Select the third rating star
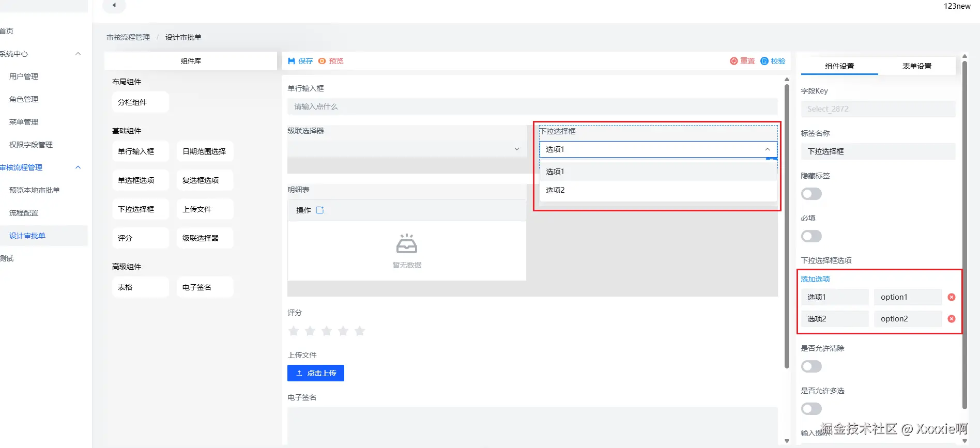Screen dimensions: 980x448 327,331
